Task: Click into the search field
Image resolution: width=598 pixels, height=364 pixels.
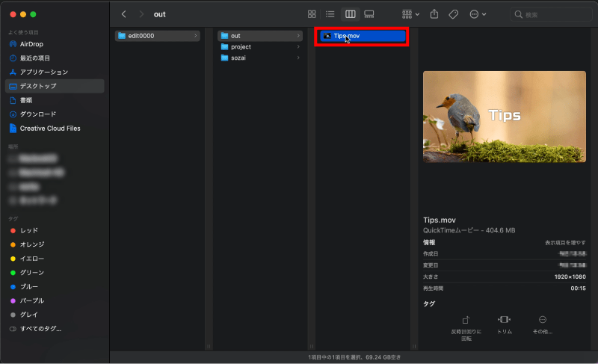Action: [551, 14]
